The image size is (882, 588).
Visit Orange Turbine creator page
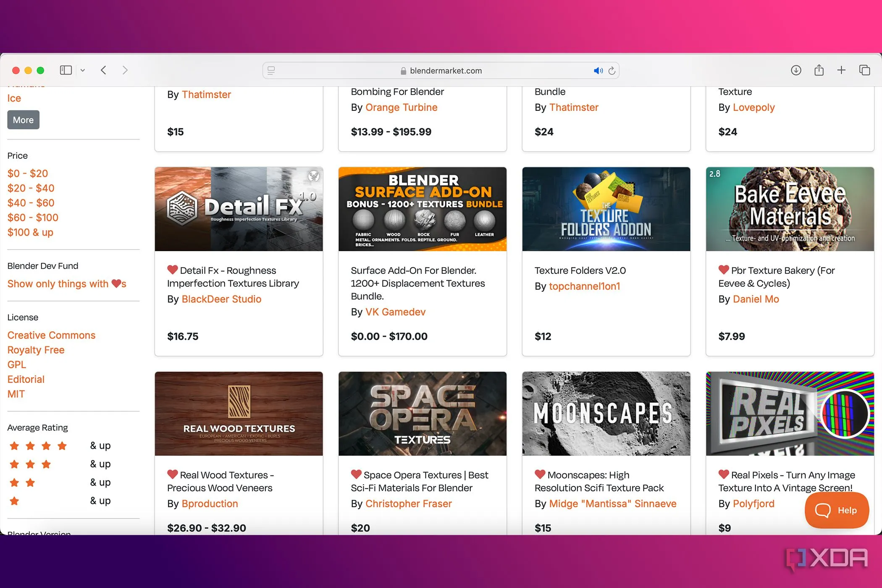tap(401, 108)
